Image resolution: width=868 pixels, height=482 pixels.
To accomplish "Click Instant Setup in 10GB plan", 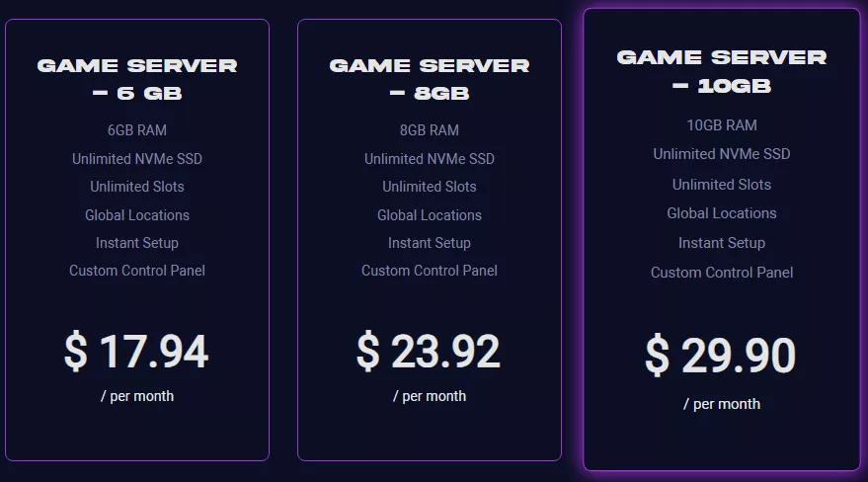I will click(x=722, y=243).
